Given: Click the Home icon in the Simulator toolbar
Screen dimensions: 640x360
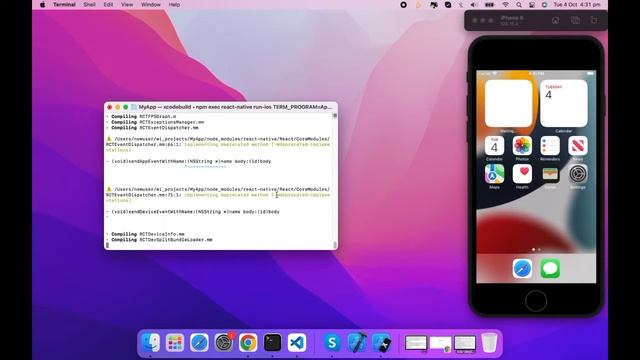Looking at the screenshot, I should [556, 20].
